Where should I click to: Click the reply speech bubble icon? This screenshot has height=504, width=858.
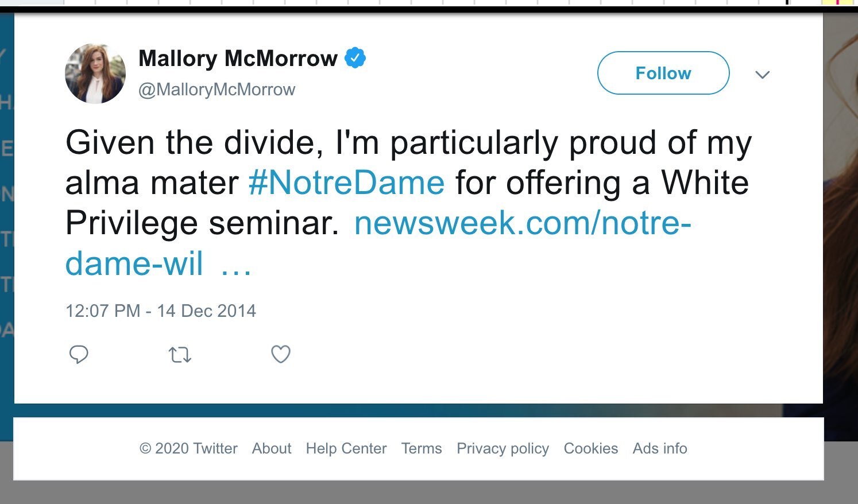coord(79,355)
